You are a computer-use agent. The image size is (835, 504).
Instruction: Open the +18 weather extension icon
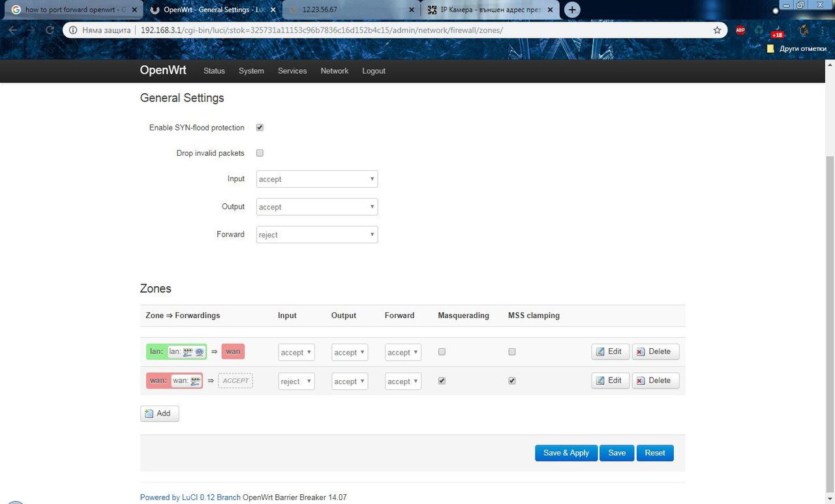[x=776, y=31]
